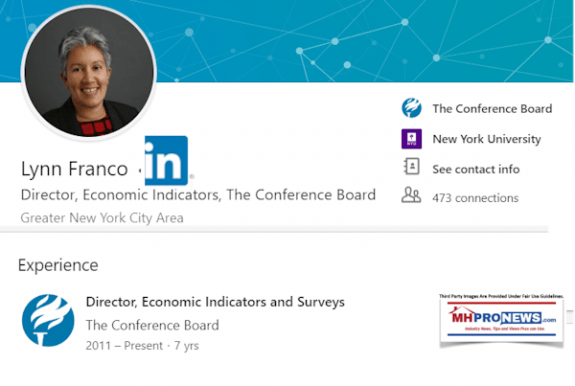Image resolution: width=575 pixels, height=386 pixels.
Task: Click The Conference Board globe icon in sidebar
Action: point(411,108)
